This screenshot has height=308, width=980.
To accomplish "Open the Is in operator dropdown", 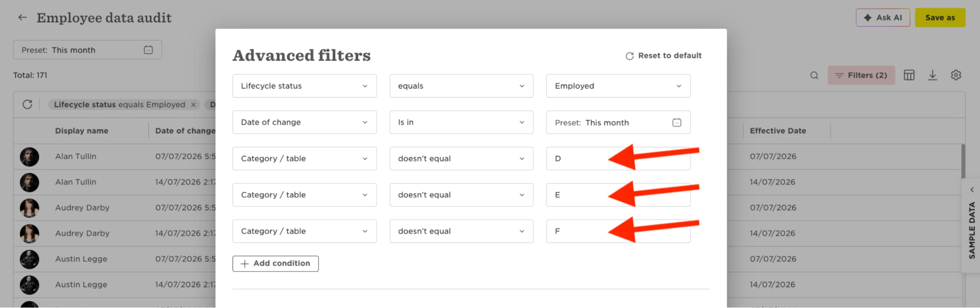I will coord(461,122).
